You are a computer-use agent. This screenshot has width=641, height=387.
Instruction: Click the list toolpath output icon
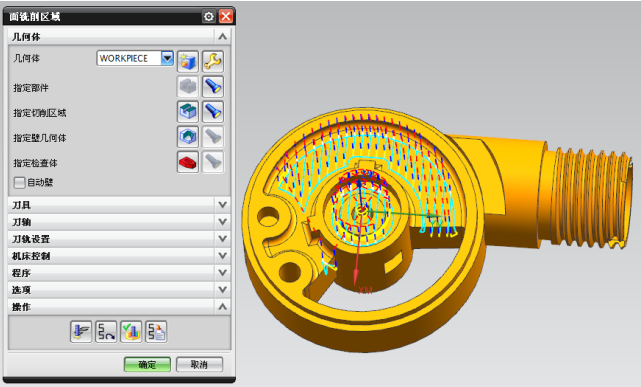pyautogui.click(x=156, y=331)
